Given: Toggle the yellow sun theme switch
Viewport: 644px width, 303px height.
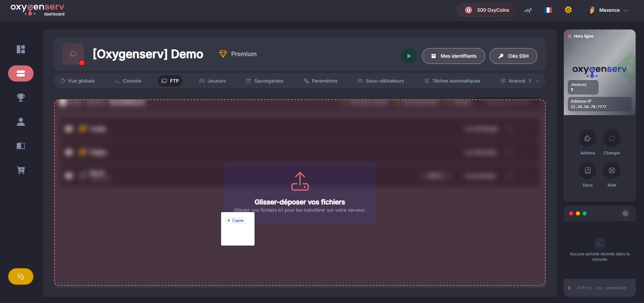Looking at the screenshot, I should tap(568, 10).
